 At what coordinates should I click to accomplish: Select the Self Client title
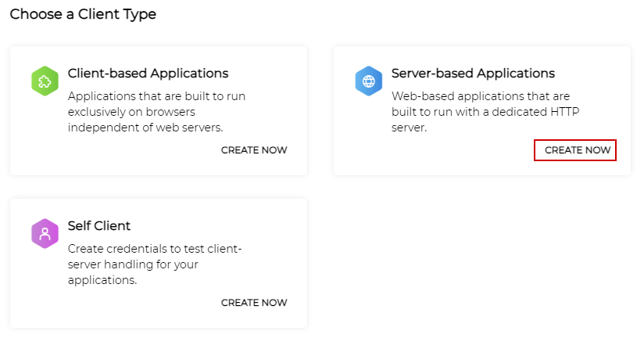(x=99, y=226)
